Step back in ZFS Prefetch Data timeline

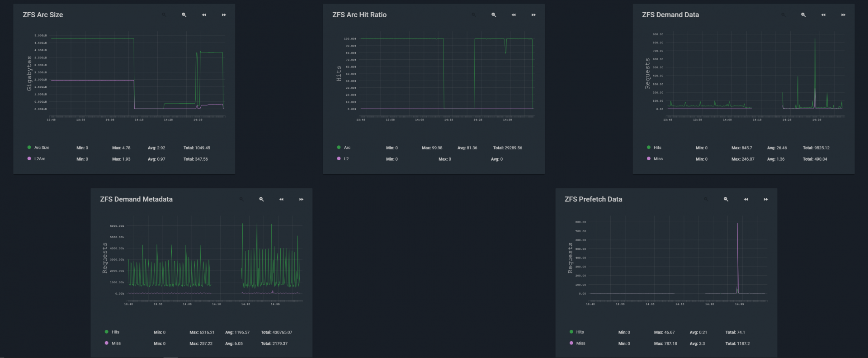click(x=746, y=199)
